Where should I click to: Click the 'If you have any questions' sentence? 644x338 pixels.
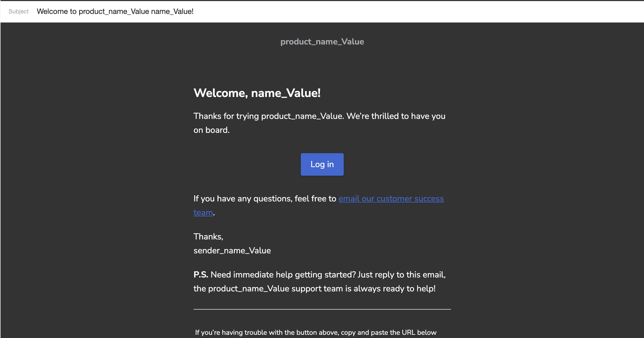[319, 205]
